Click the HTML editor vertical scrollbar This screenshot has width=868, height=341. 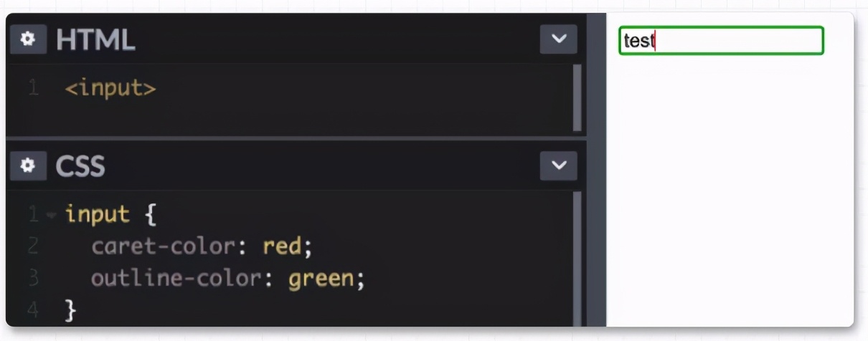[577, 97]
